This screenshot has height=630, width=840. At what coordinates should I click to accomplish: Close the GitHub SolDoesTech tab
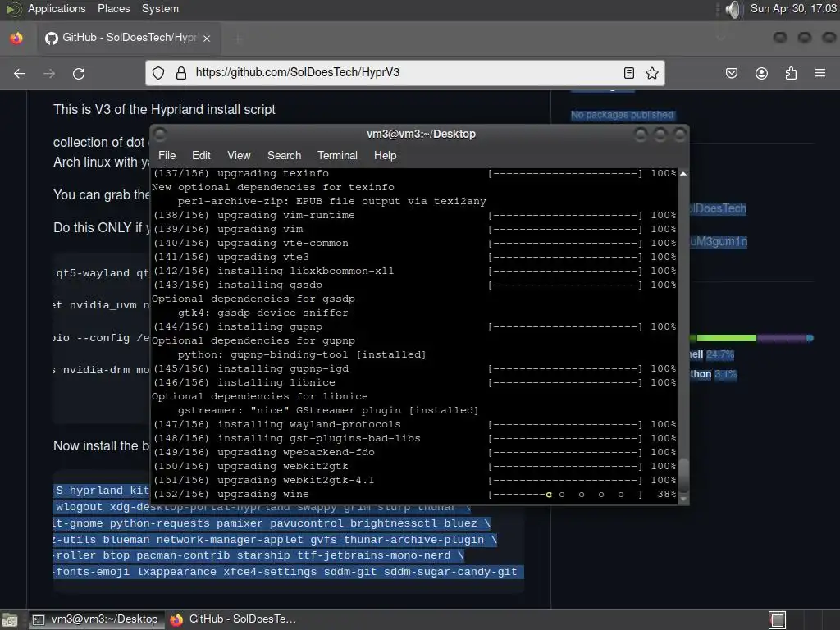coord(207,38)
